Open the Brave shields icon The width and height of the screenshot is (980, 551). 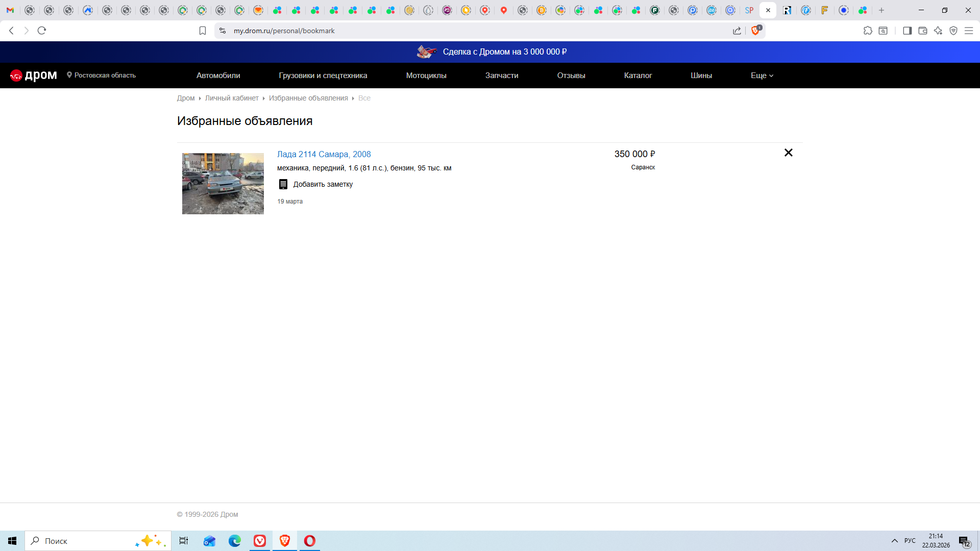(x=755, y=31)
